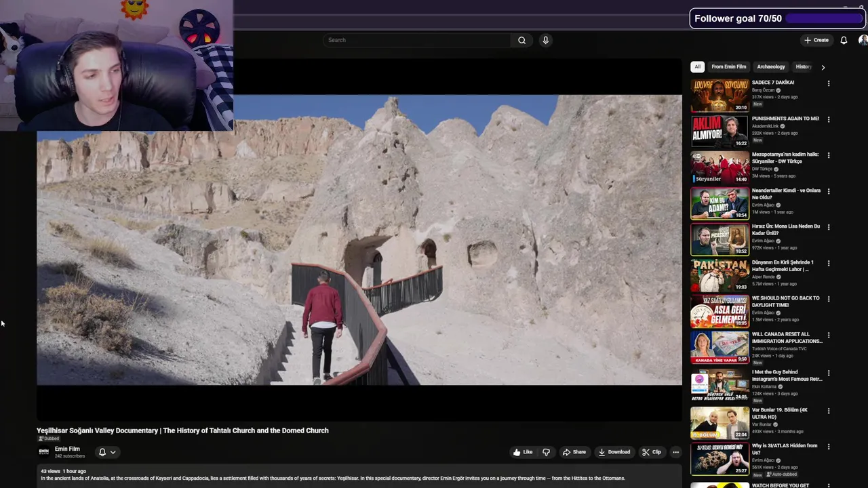The image size is (868, 488).
Task: Open options menu for Neandertaller Kimdi video
Action: (x=828, y=191)
